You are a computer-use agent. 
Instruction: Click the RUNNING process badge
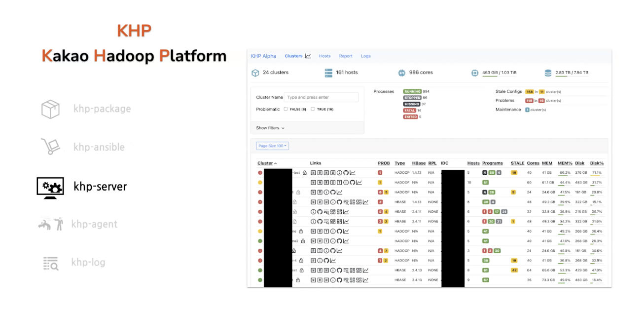412,91
